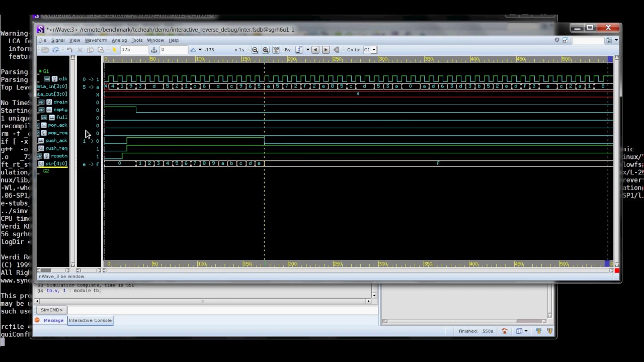Click the search backward arrow button
This screenshot has width=644, height=362.
point(315,50)
